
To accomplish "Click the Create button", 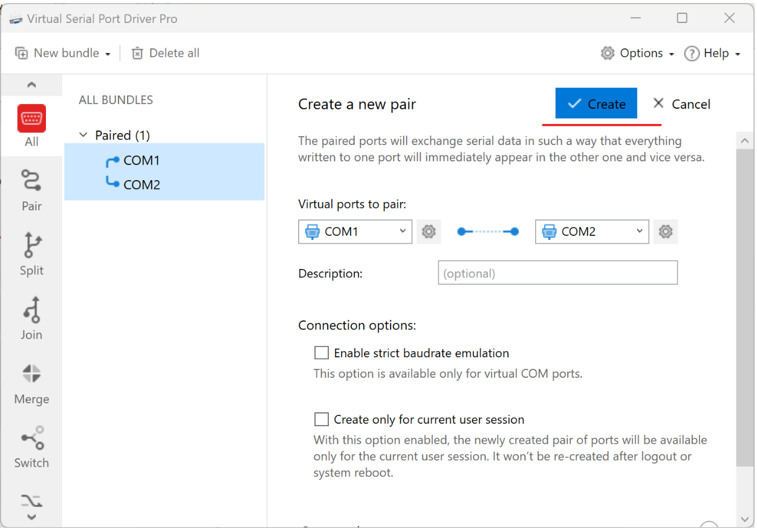I will [596, 104].
